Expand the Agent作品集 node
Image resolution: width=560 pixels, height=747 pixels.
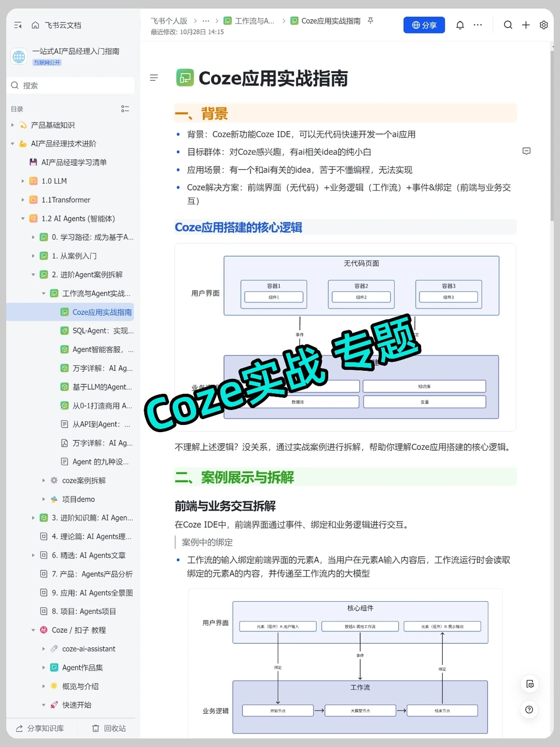coord(44,667)
